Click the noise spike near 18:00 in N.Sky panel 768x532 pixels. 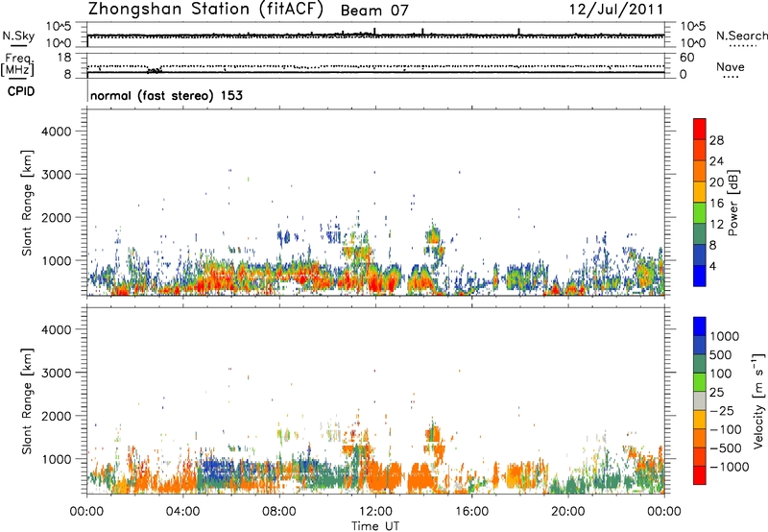click(518, 33)
